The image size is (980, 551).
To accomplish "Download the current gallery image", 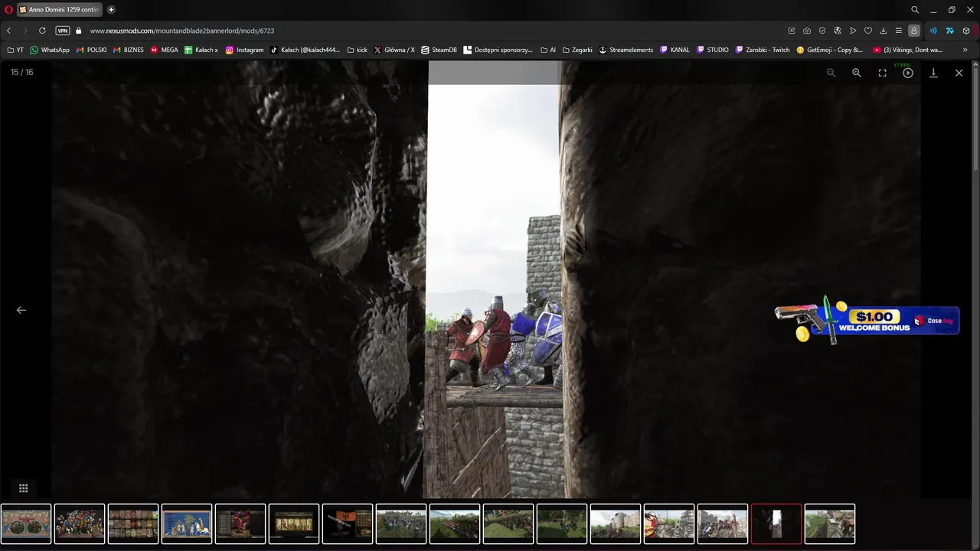I will pyautogui.click(x=933, y=73).
